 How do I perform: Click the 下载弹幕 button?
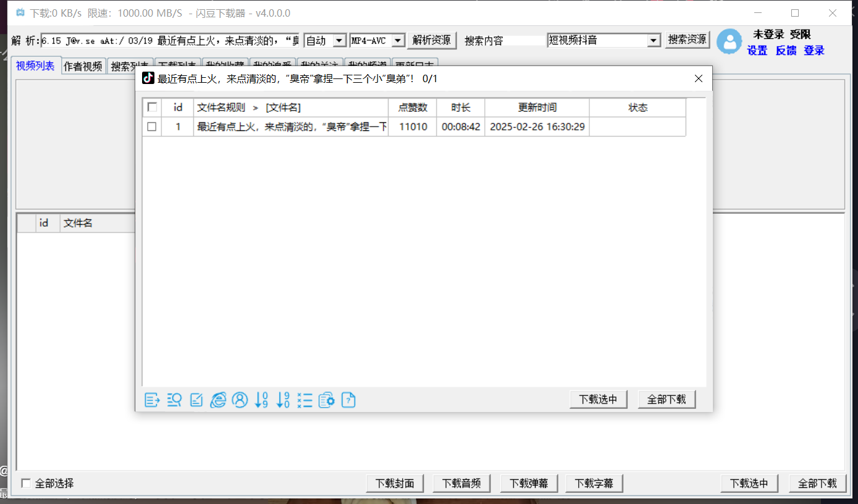tap(528, 484)
